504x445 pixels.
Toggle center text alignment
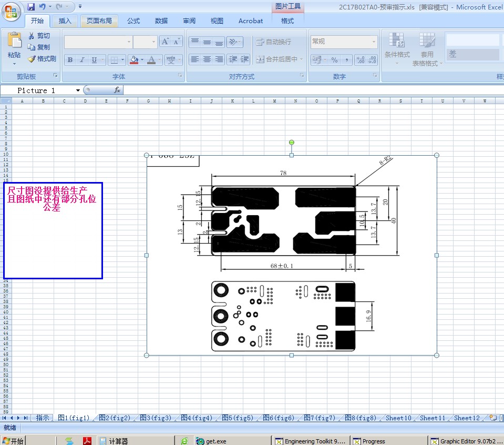207,59
